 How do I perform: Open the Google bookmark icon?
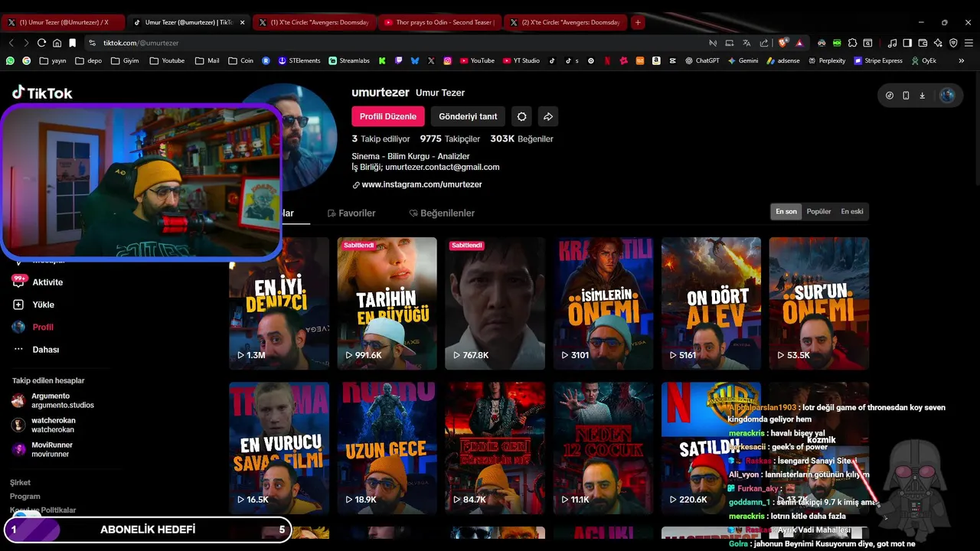27,60
